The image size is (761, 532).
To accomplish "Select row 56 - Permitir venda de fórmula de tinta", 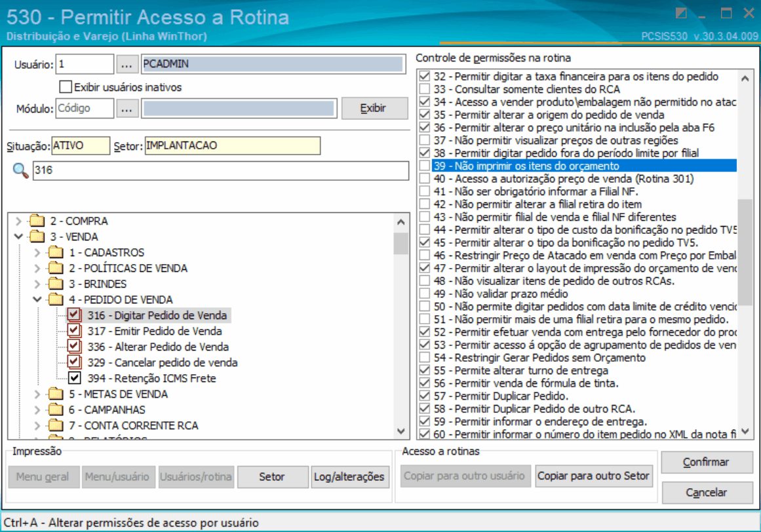I will [x=584, y=383].
